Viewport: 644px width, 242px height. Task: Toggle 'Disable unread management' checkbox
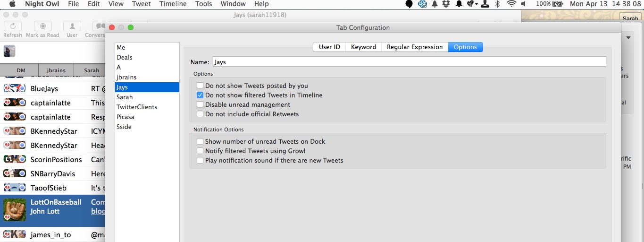[200, 104]
